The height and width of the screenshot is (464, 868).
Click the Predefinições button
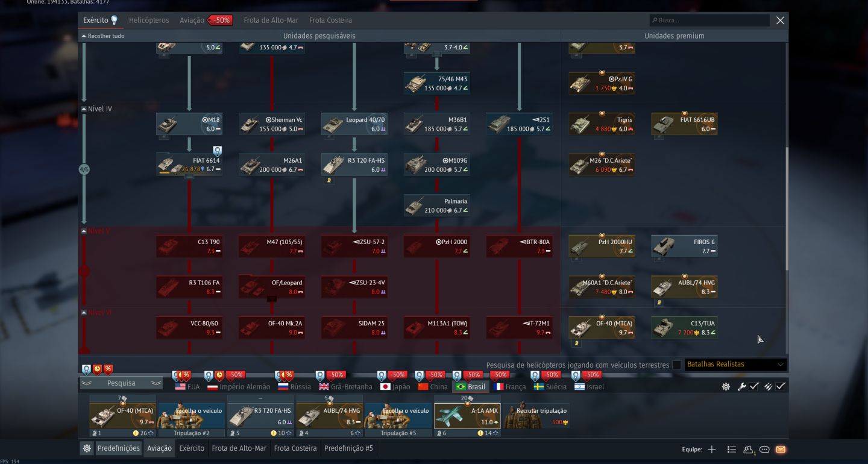point(119,448)
